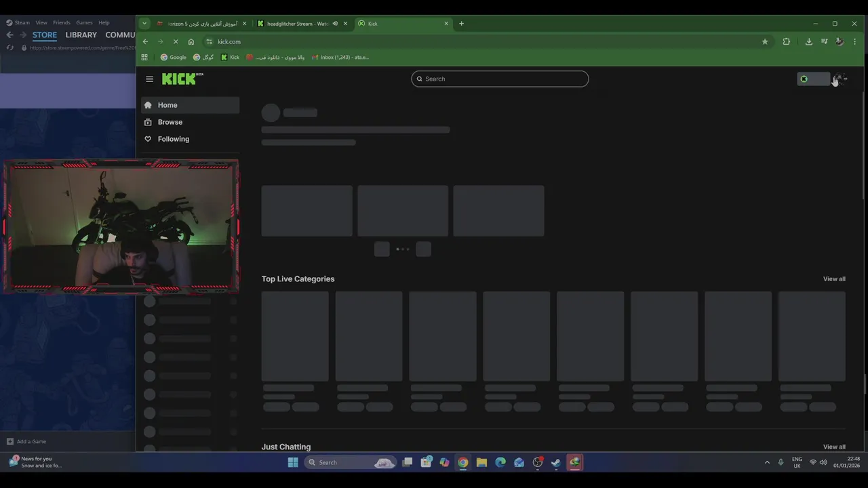Go to next carousel slide button

point(424,249)
